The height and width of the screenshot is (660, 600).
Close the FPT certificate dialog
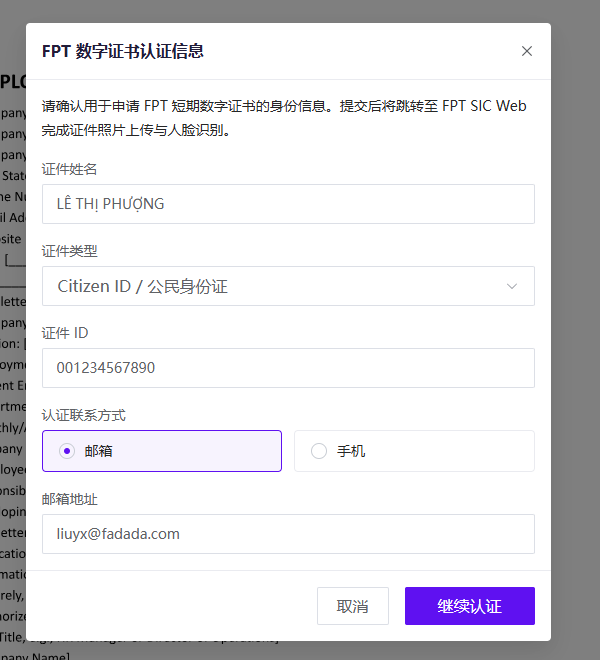526,51
